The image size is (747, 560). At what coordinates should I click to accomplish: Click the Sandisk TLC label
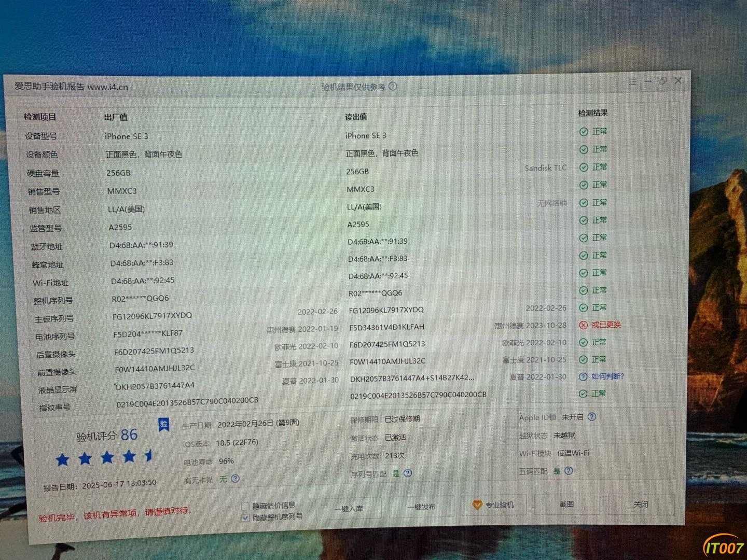(545, 168)
